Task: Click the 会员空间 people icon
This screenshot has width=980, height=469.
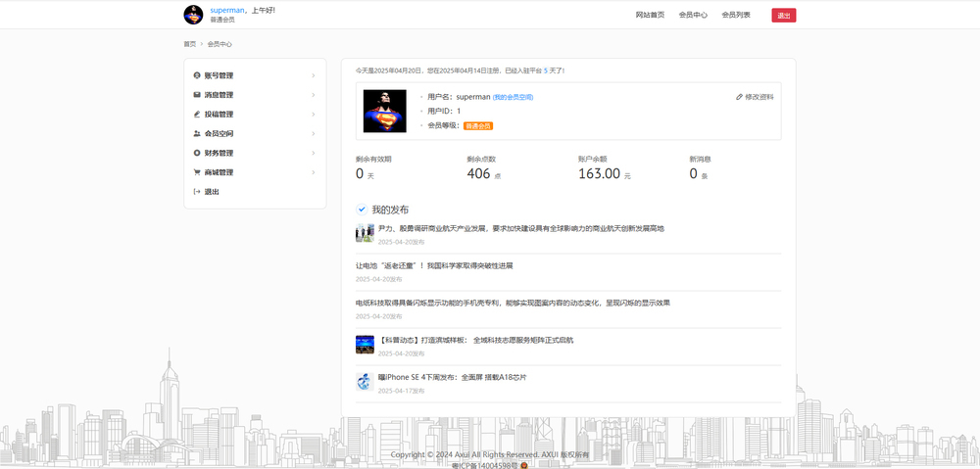Action: tap(197, 133)
